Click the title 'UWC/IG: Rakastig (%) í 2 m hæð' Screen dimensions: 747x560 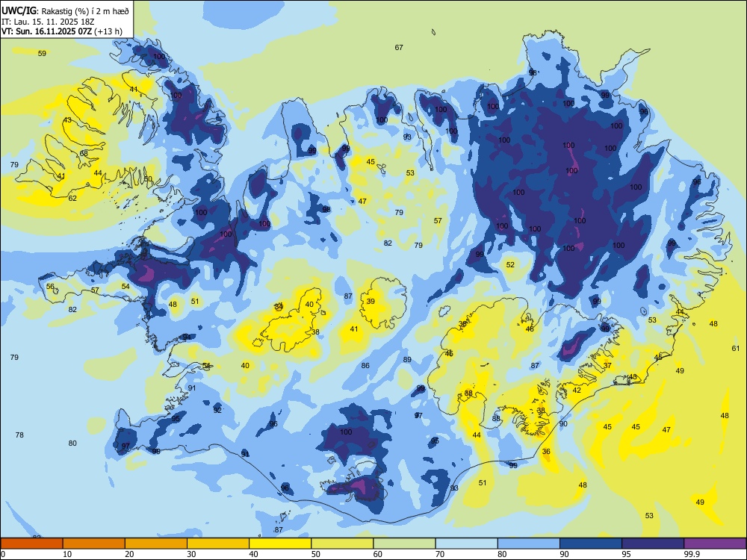[65, 10]
